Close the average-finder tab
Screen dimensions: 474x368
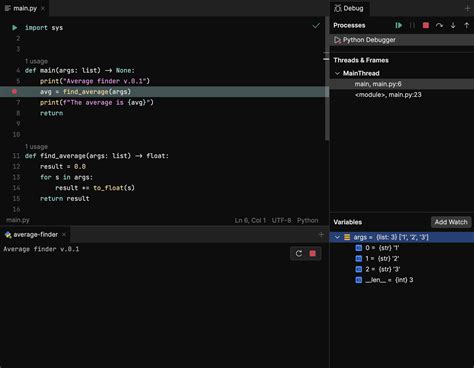64,235
